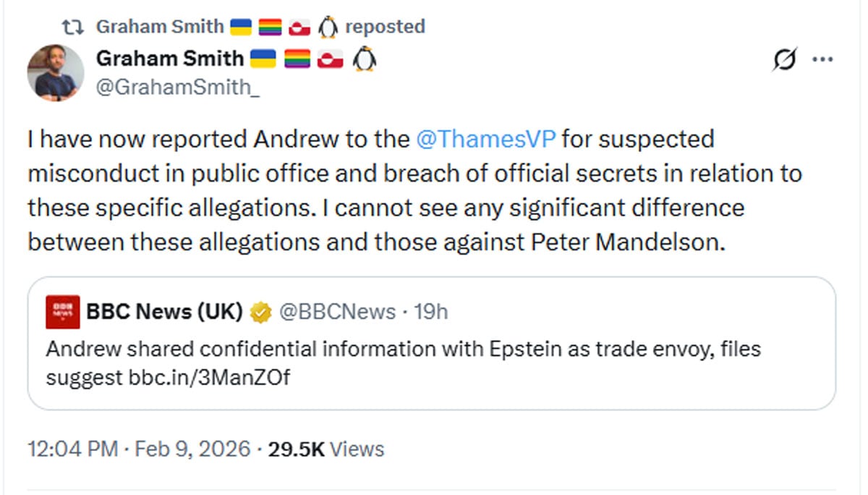Click the BBC News red logo avatar
Viewport: 868px width, 495px height.
click(x=63, y=312)
